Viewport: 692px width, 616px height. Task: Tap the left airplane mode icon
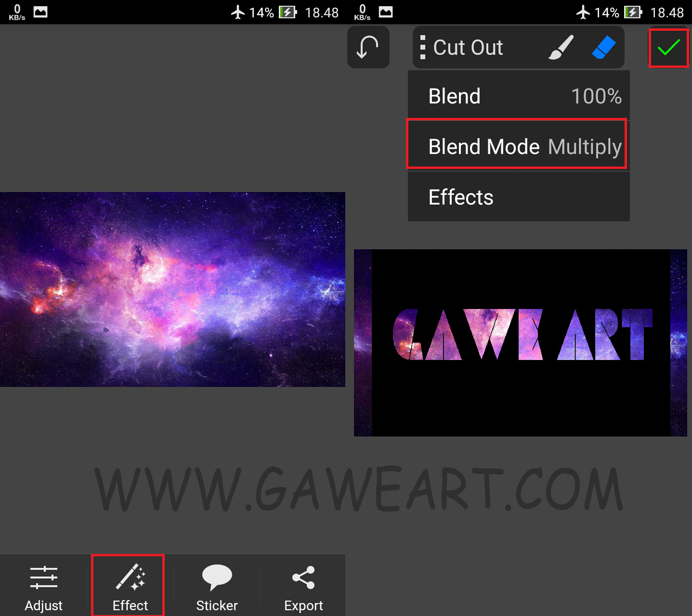click(x=237, y=12)
